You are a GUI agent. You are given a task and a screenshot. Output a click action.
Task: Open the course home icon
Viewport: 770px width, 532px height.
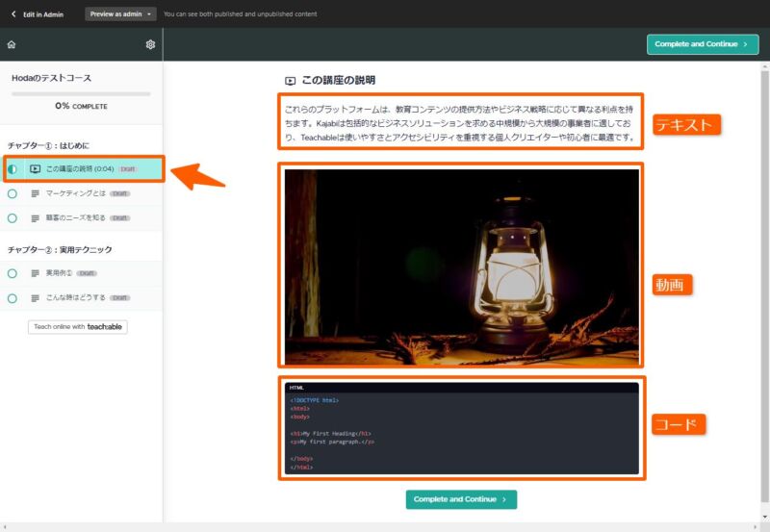point(12,44)
